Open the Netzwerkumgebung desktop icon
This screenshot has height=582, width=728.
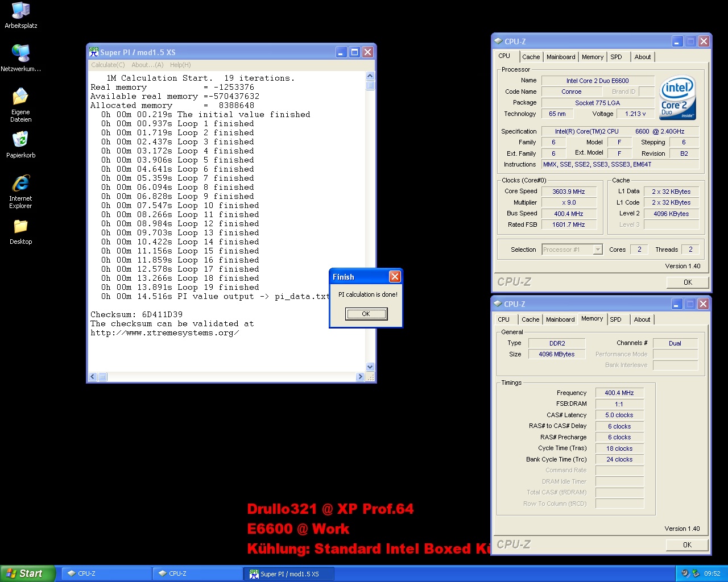21,58
